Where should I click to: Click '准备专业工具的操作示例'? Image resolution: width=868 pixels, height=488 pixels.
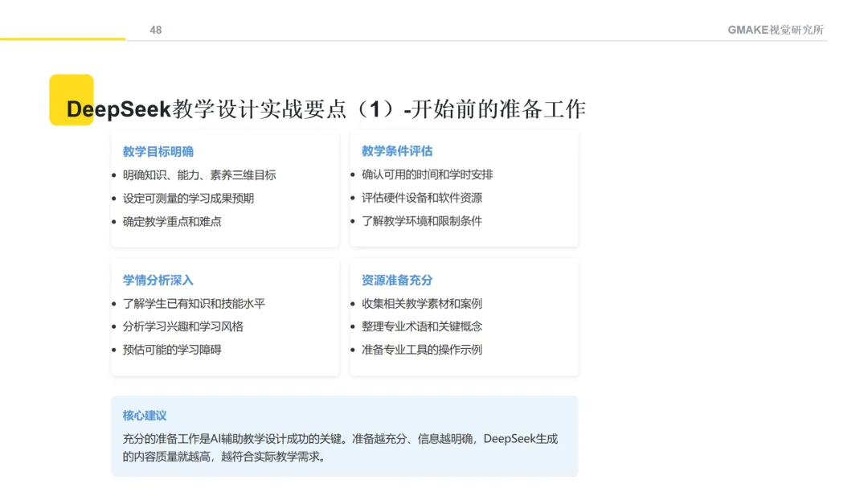(x=422, y=350)
